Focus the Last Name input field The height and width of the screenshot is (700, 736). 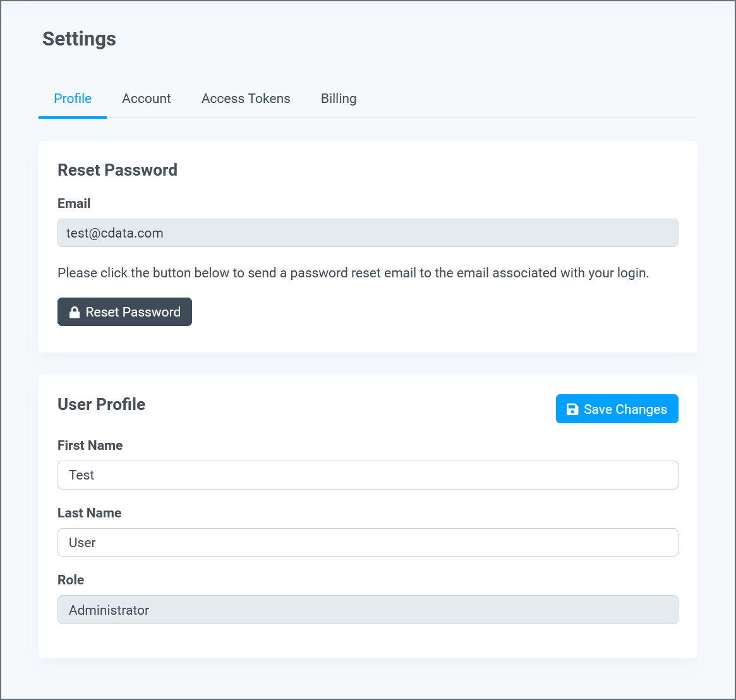point(368,542)
